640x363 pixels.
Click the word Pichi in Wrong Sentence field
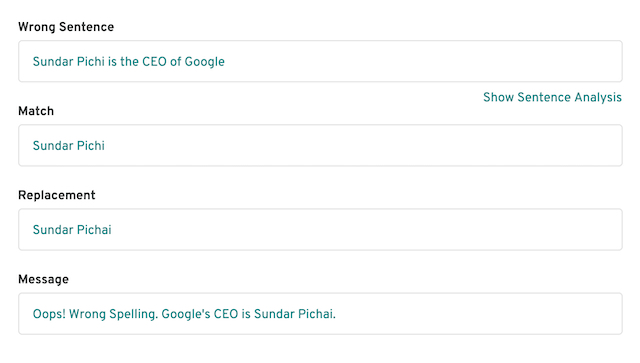coord(91,62)
